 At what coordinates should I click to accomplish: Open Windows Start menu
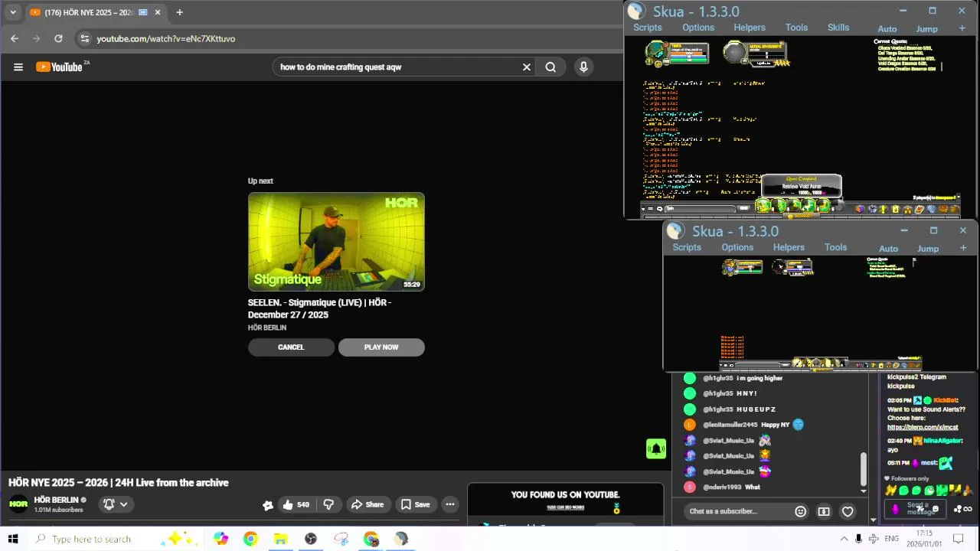click(x=12, y=539)
